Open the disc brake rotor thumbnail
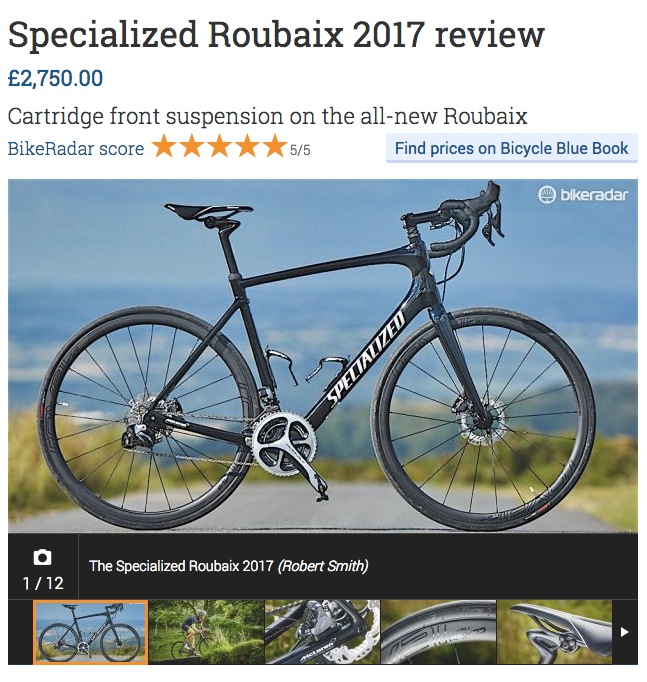647x682 pixels. [x=322, y=632]
